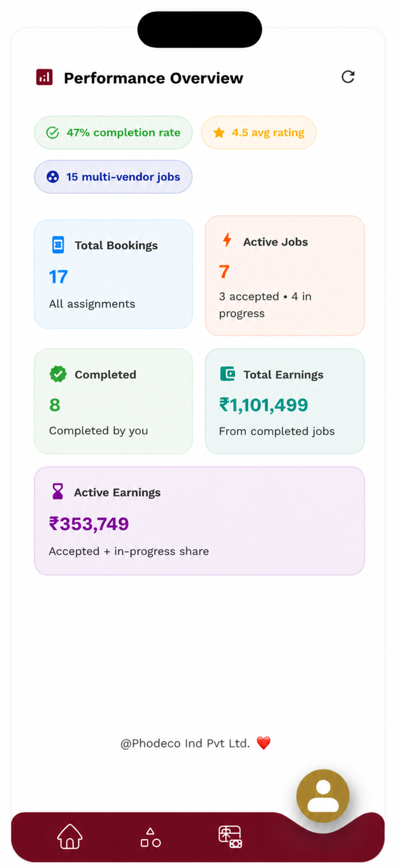Viewport: 401px width, 868px height.
Task: Click the wallet icon on Total Earnings
Action: point(227,374)
